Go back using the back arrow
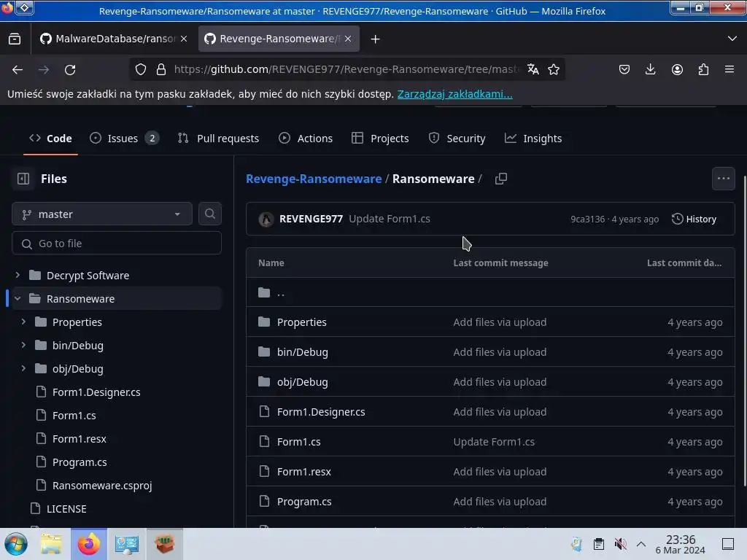Screen dimensions: 747x560 18,69
